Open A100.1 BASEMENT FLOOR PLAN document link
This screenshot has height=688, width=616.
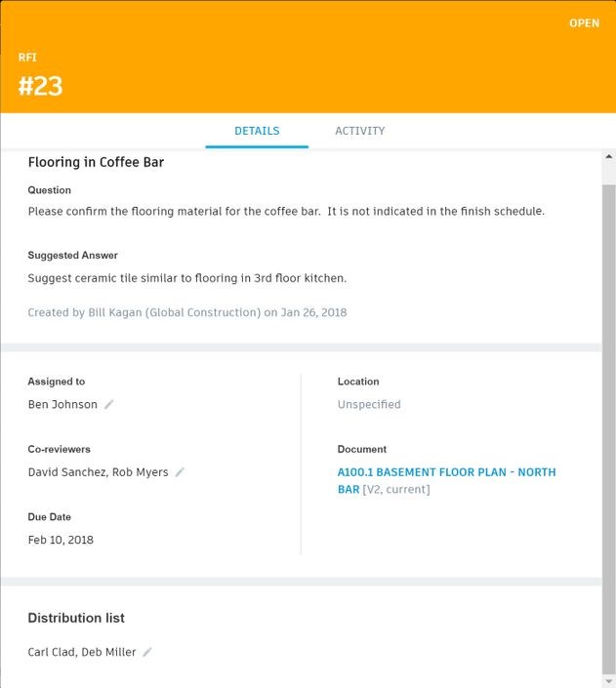point(446,480)
